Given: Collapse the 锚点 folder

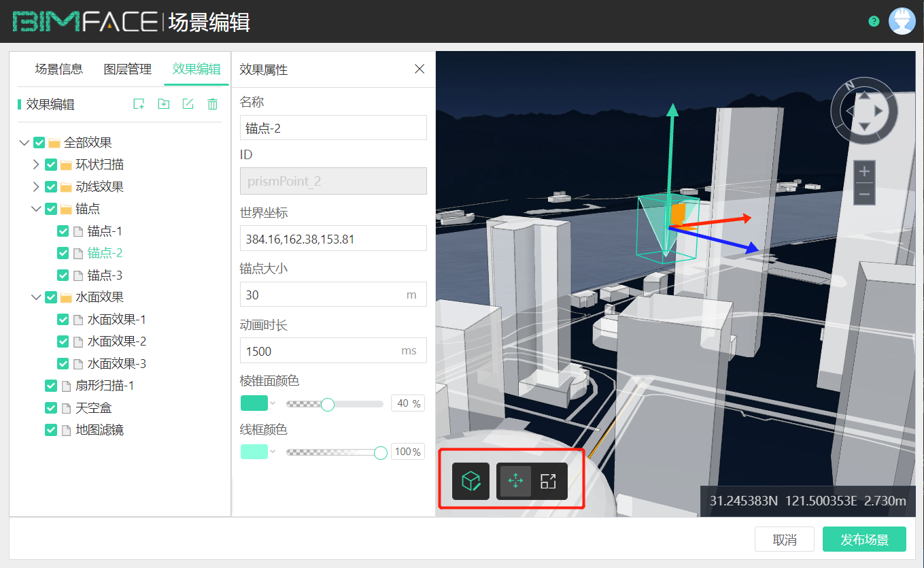Looking at the screenshot, I should click(37, 209).
